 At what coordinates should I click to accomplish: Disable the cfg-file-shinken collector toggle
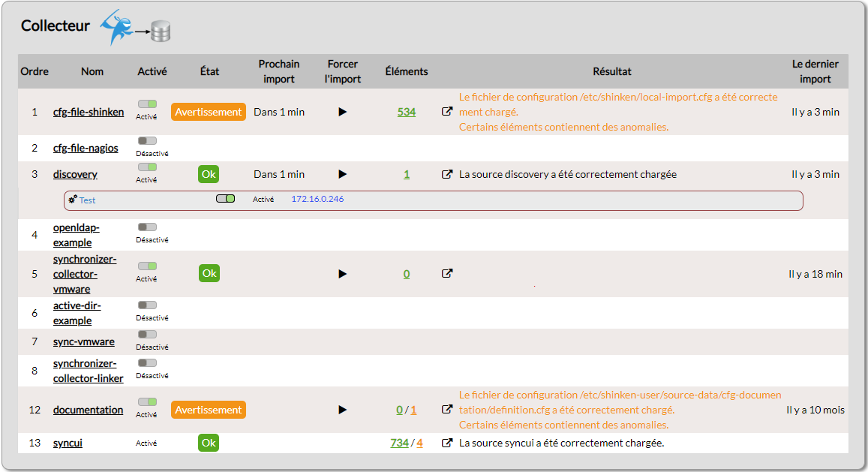click(147, 104)
